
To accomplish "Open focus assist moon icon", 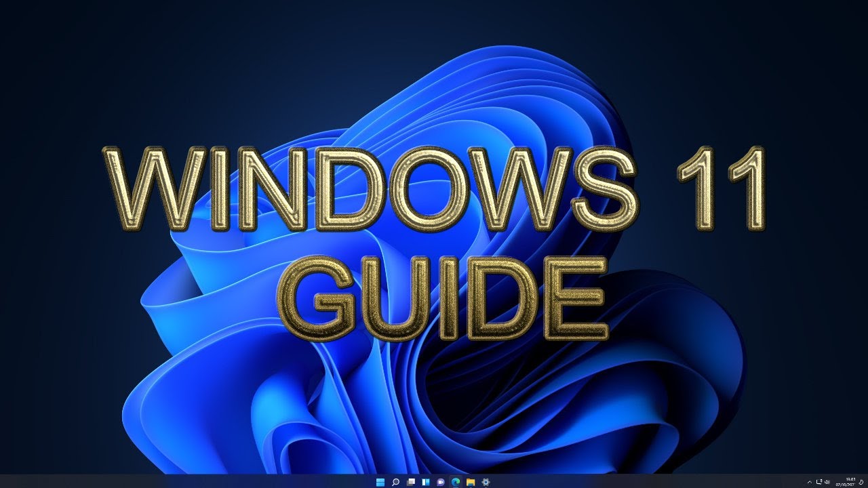I will (x=861, y=482).
